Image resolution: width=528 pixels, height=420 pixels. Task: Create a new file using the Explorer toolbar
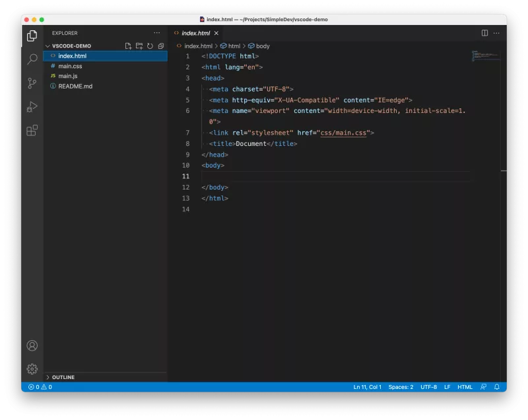click(127, 46)
